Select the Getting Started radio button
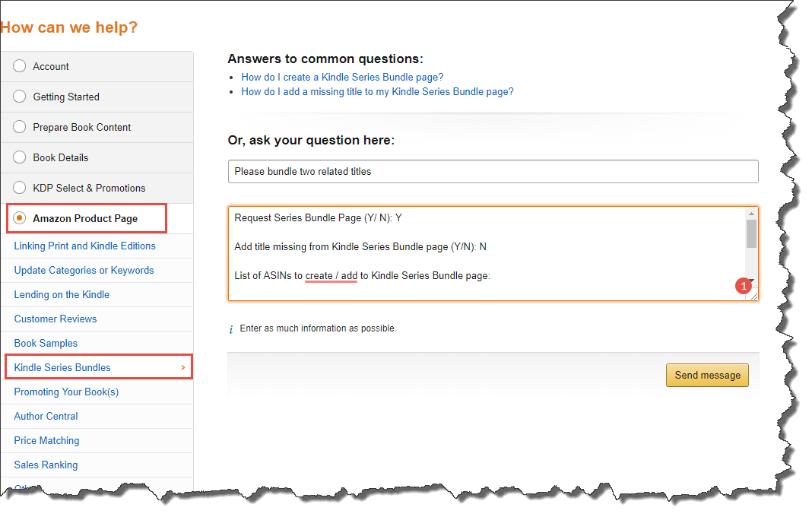The height and width of the screenshot is (517, 812). (x=19, y=97)
